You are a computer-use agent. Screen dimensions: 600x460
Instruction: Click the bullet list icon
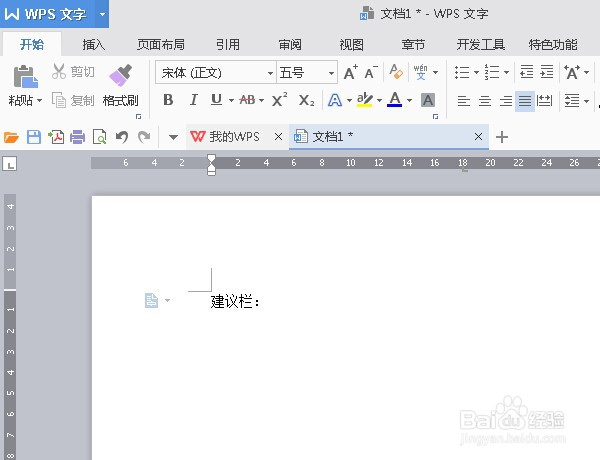[462, 72]
